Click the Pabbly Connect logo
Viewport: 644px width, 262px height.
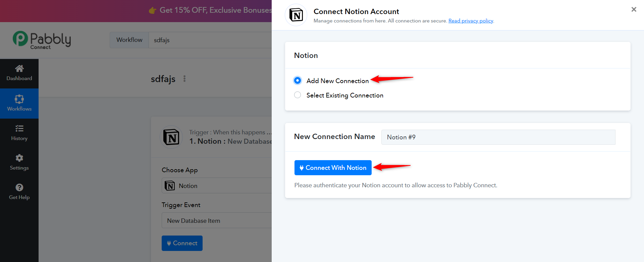click(42, 40)
